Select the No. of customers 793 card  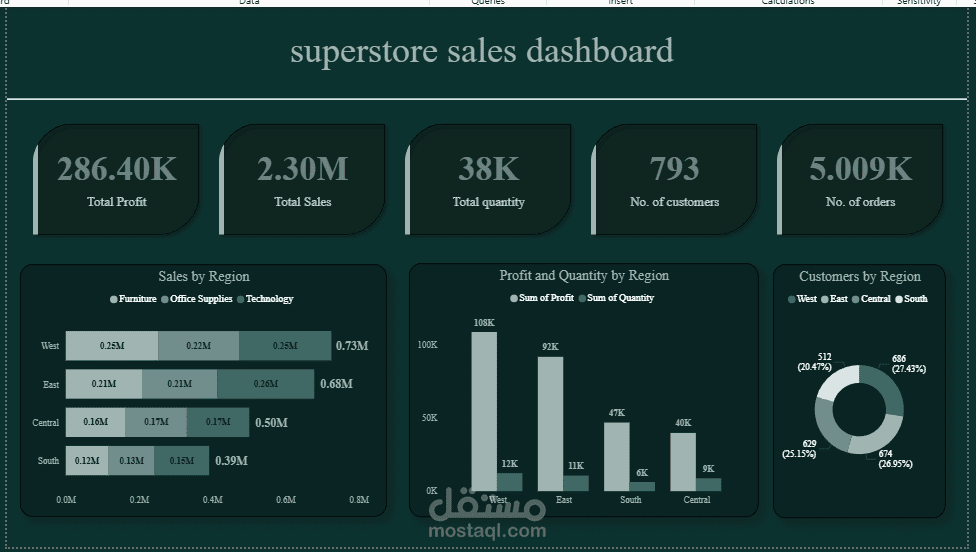tap(674, 179)
